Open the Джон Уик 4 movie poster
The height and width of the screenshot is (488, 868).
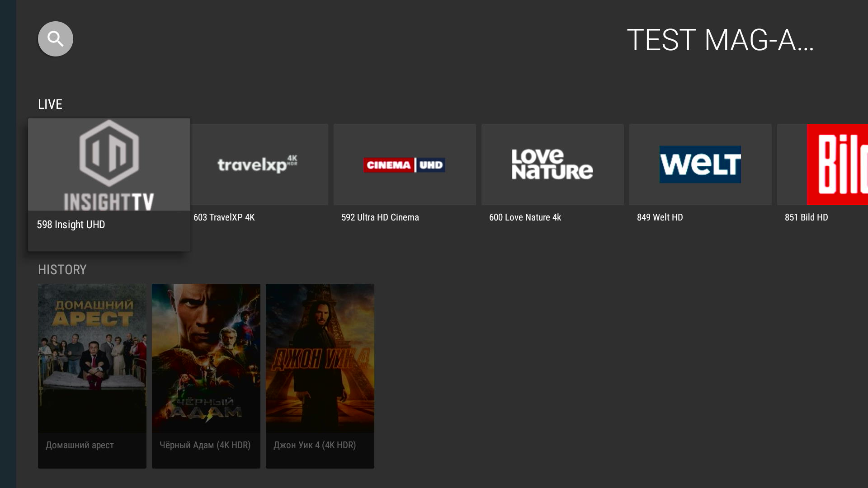320,358
